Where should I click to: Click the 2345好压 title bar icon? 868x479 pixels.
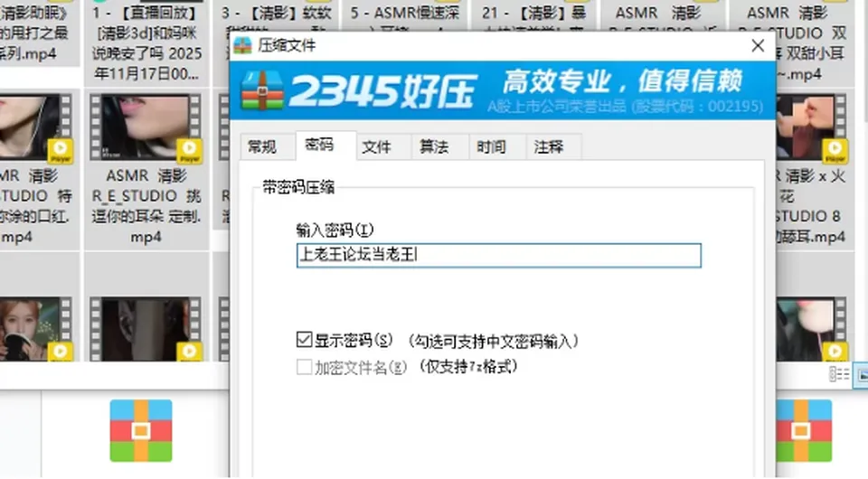[242, 45]
